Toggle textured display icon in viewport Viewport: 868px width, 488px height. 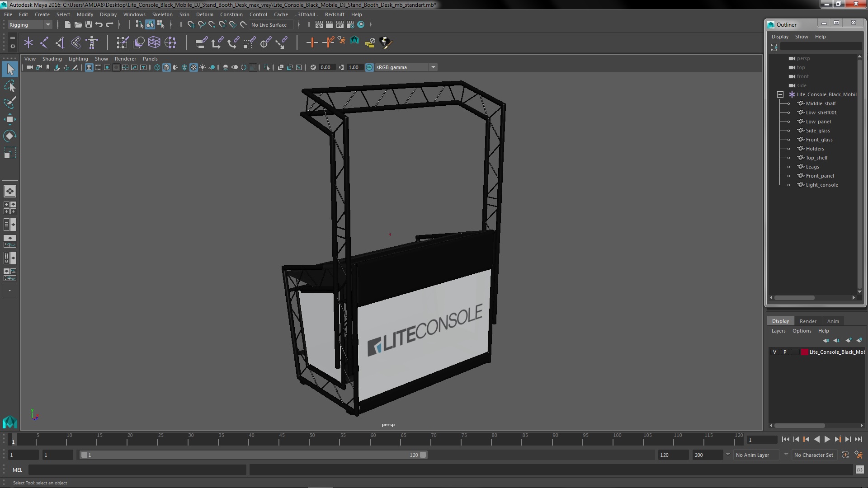193,67
